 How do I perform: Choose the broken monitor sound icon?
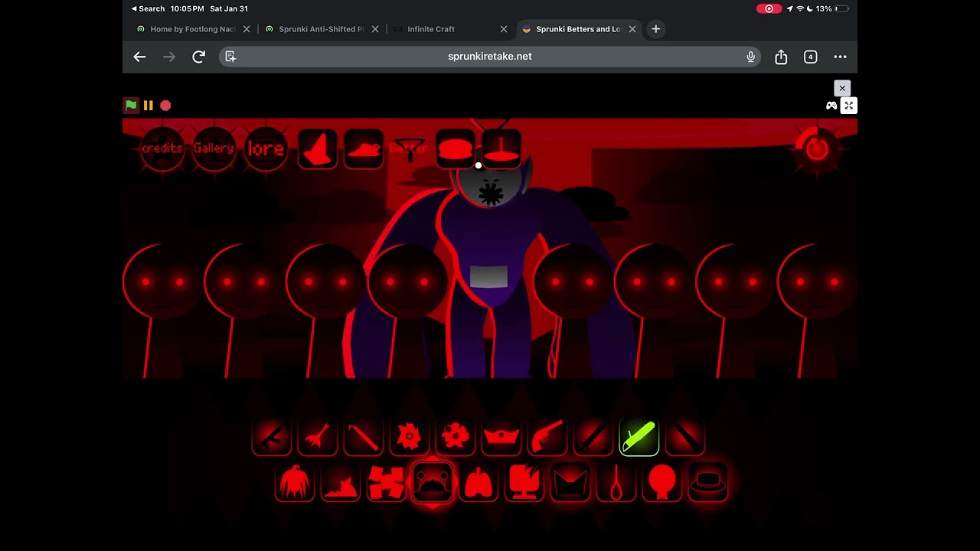[x=524, y=483]
